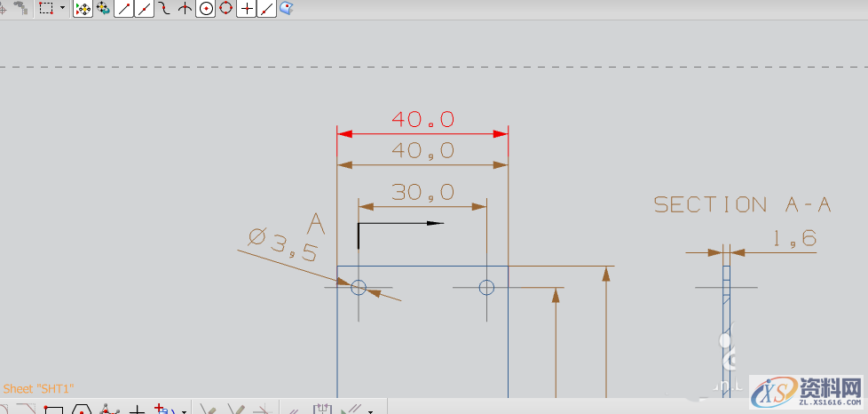Expand dropdown next to the red plus icon
Image resolution: width=868 pixels, height=414 pixels.
[184, 410]
